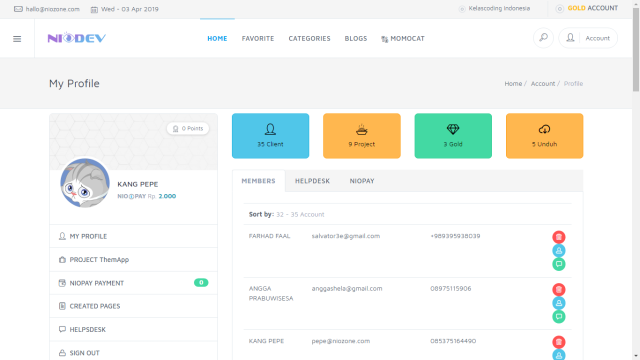The height and width of the screenshot is (360, 640).
Task: Click the Momocat menu icon
Action: coord(384,39)
